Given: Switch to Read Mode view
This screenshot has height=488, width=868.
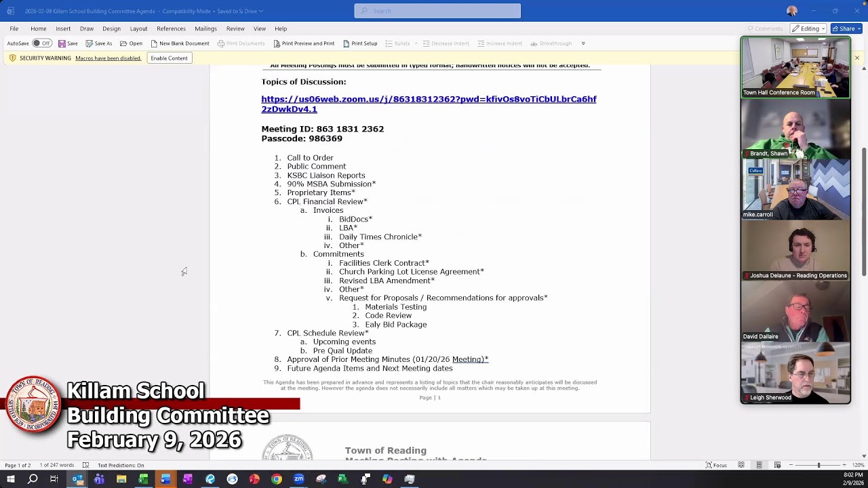Looking at the screenshot, I should click(x=741, y=465).
